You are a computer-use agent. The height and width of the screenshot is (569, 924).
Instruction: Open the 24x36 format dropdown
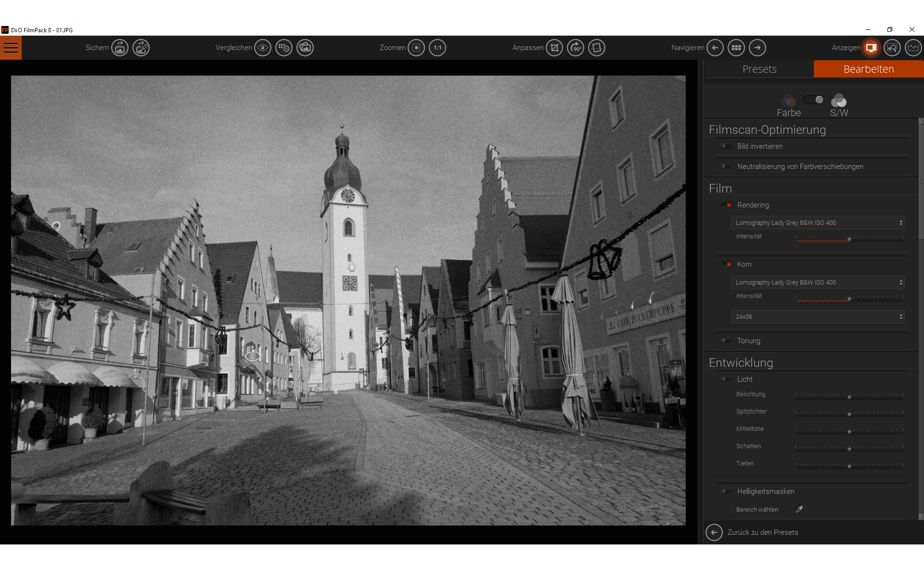(x=818, y=317)
